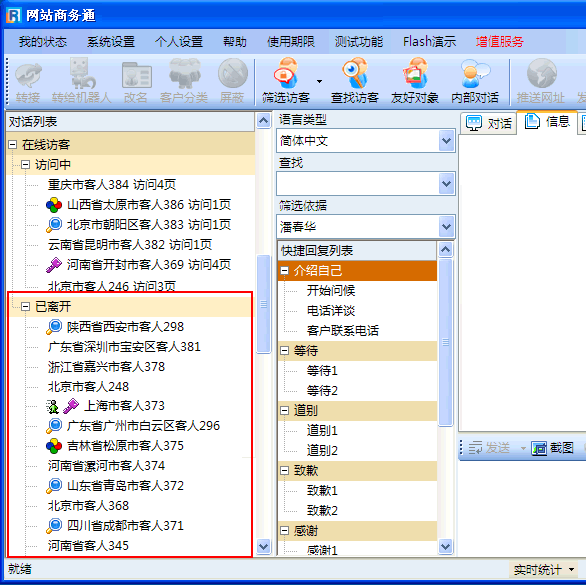
Task: Collapse the 访问中 visitor group
Action: click(x=25, y=164)
